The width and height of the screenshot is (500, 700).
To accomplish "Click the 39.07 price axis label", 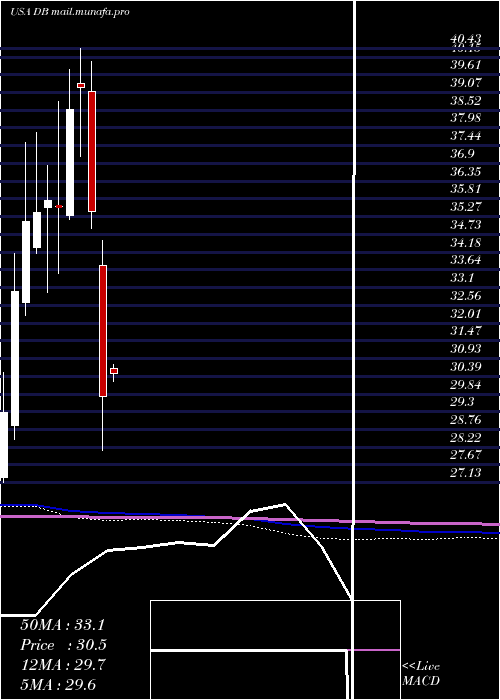I will [x=466, y=83].
